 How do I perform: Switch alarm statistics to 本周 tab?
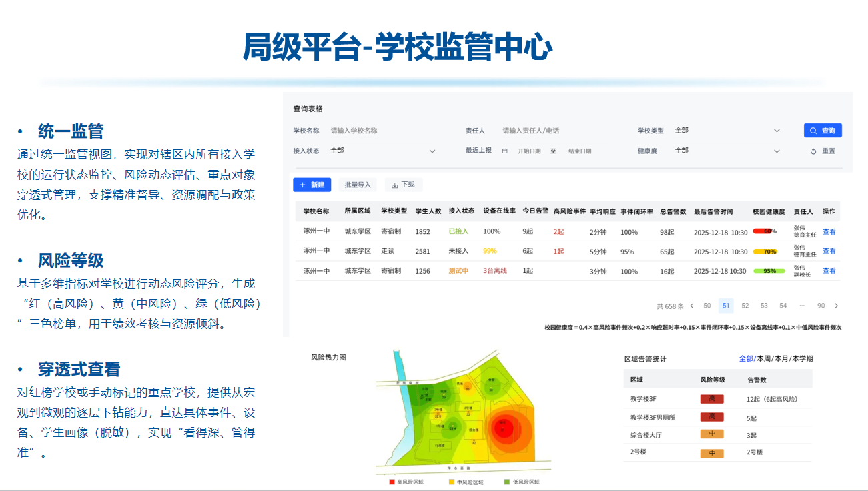(x=763, y=359)
